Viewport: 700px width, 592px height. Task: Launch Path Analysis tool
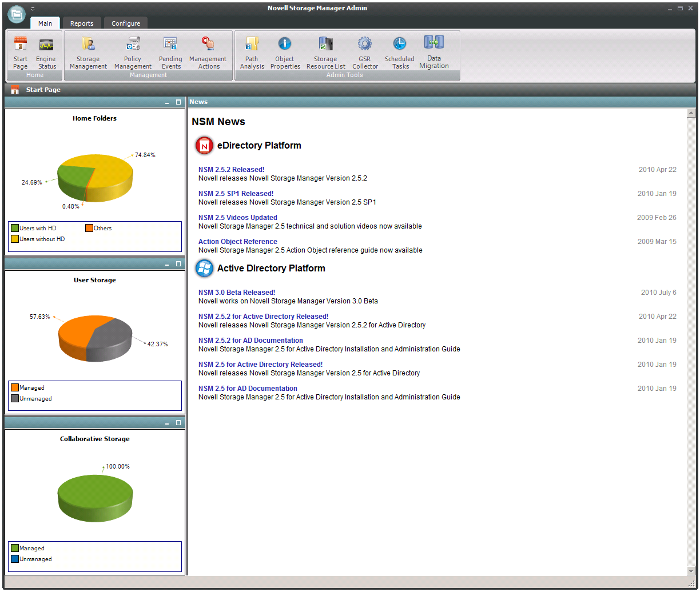click(252, 53)
